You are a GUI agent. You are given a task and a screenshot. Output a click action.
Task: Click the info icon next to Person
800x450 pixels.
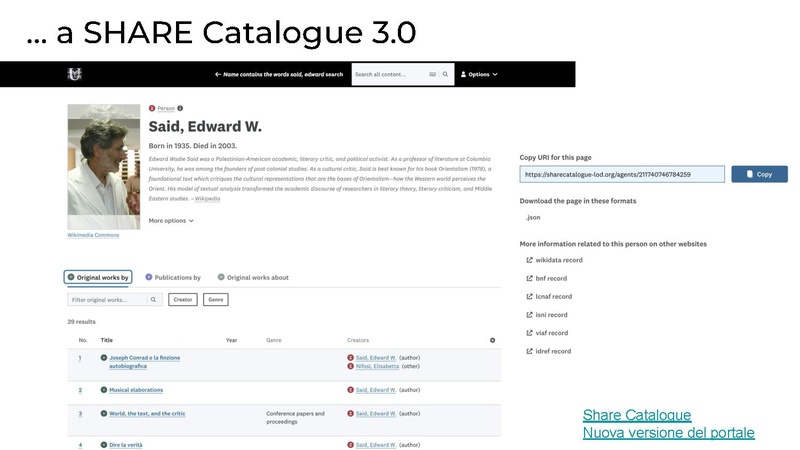coord(180,108)
